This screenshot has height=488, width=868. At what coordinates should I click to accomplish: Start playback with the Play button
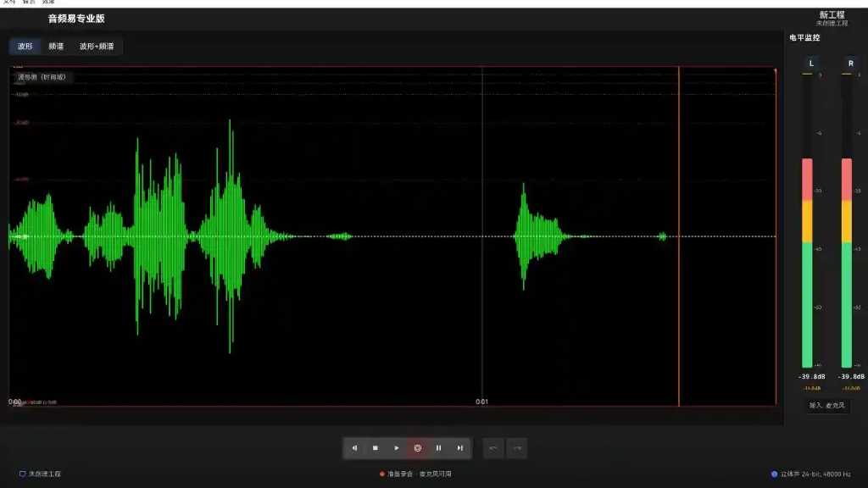coord(397,448)
